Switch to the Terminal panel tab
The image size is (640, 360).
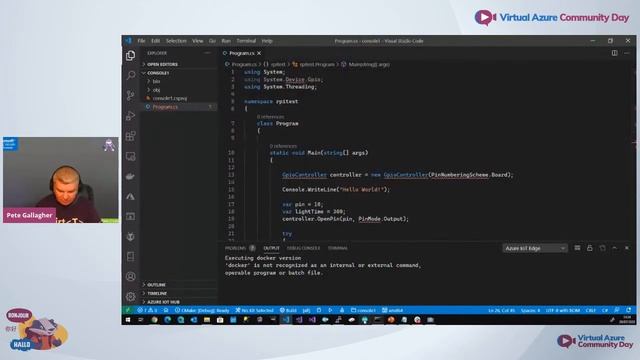338,248
